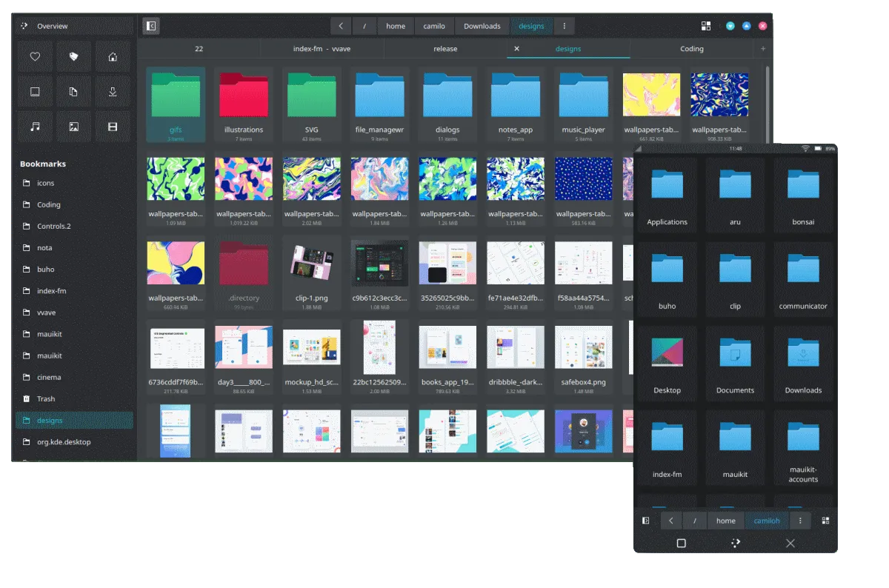Open three-dot menu in mobile path bar

point(800,521)
